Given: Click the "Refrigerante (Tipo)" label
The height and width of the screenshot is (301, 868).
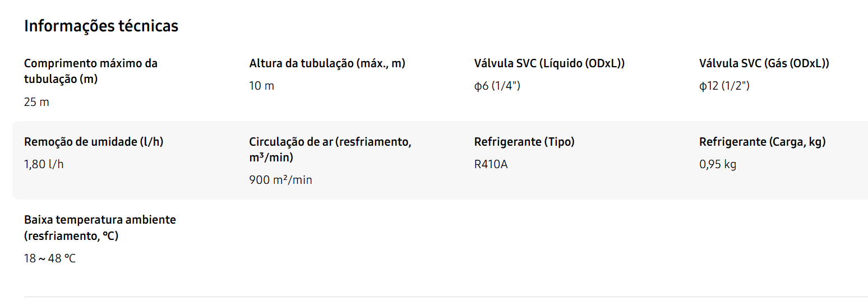Looking at the screenshot, I should (x=524, y=142).
